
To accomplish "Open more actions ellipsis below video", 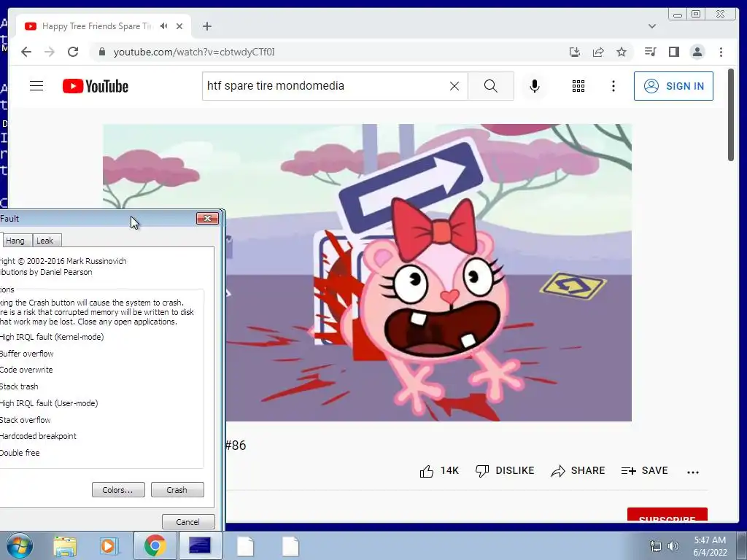I will (693, 472).
